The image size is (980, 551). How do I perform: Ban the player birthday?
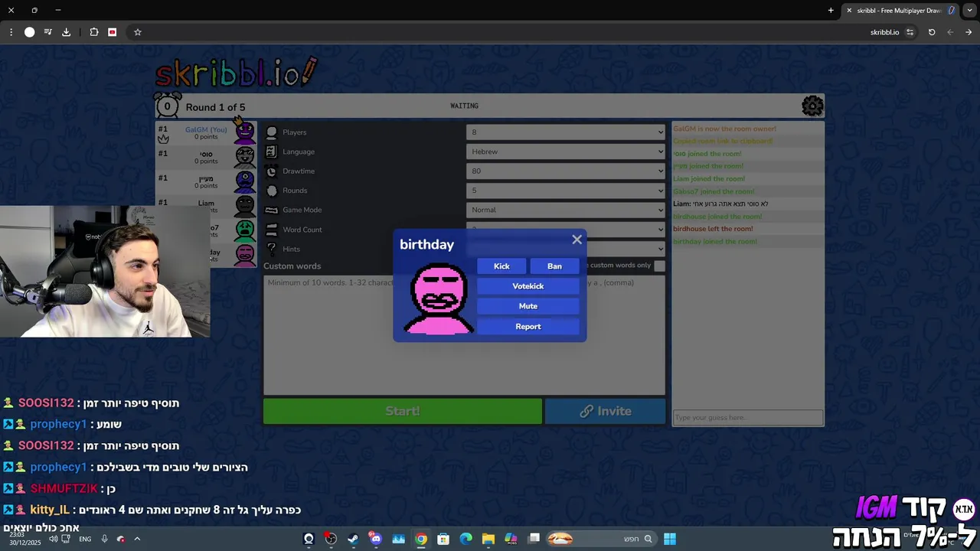click(554, 266)
